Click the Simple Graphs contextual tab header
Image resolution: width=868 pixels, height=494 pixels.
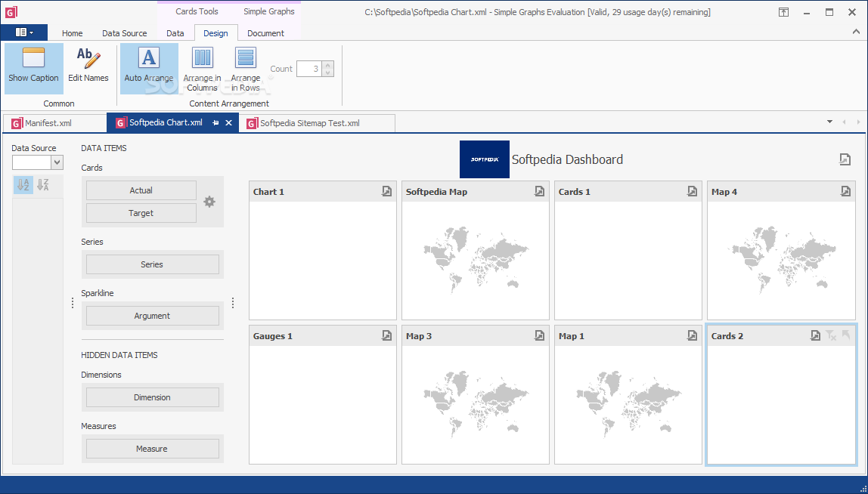coord(269,11)
